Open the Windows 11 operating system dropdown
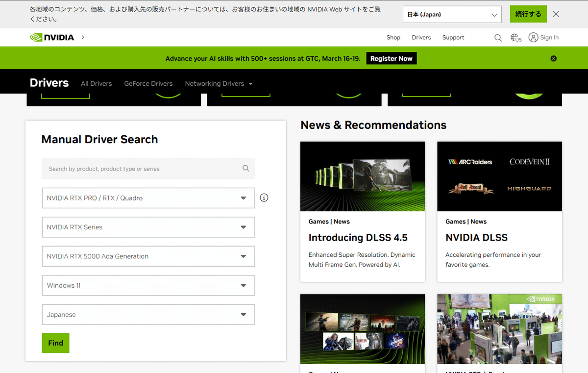 148,285
